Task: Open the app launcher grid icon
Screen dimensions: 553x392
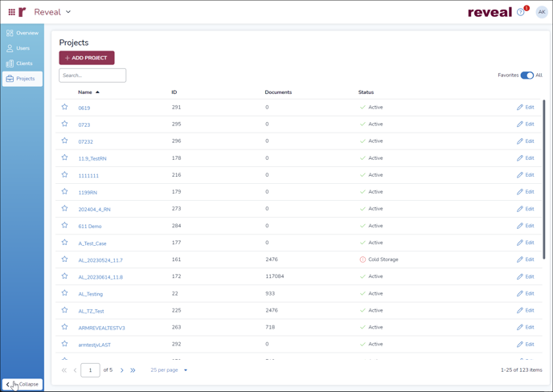Action: (11, 12)
